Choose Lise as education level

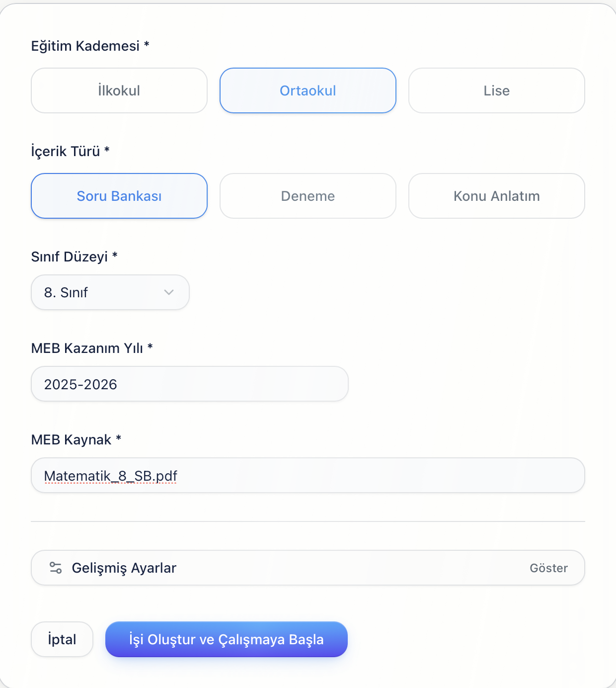coord(497,90)
